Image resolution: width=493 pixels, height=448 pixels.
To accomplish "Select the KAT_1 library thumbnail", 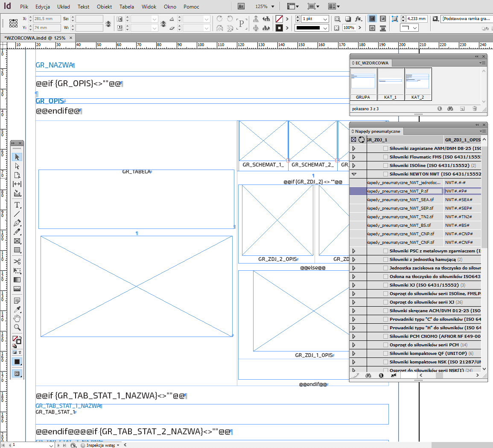I will pos(391,84).
